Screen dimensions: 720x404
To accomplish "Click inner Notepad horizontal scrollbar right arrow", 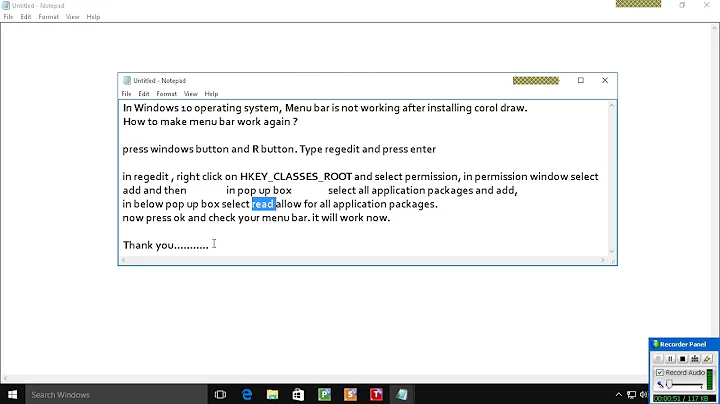I will click(x=602, y=260).
